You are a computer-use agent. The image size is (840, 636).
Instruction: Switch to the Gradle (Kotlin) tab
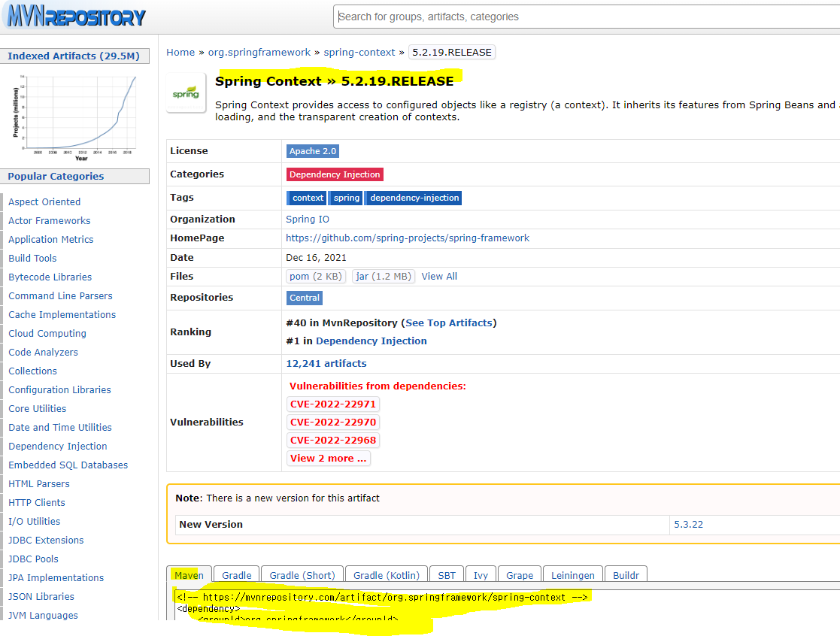pos(387,576)
